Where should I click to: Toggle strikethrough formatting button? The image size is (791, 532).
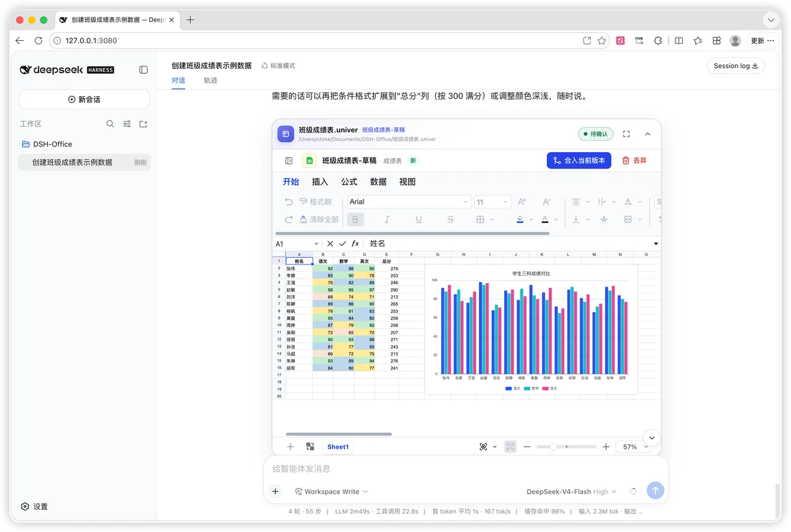click(450, 219)
